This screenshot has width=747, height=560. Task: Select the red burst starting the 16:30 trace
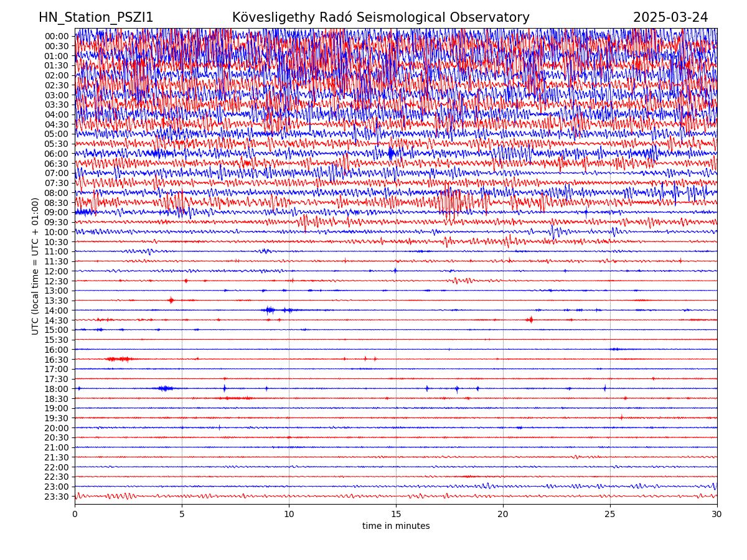point(118,359)
